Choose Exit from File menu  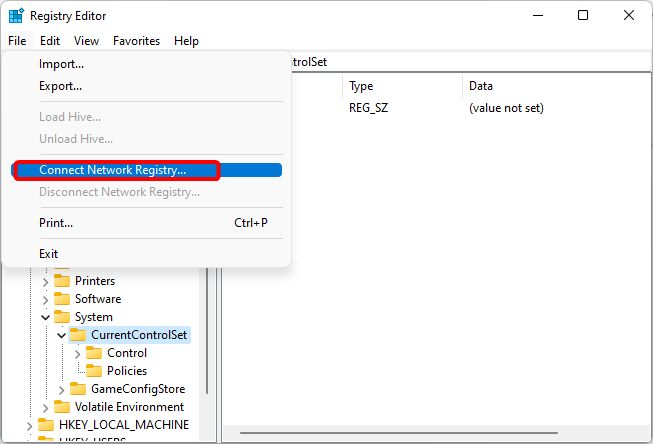(147, 254)
